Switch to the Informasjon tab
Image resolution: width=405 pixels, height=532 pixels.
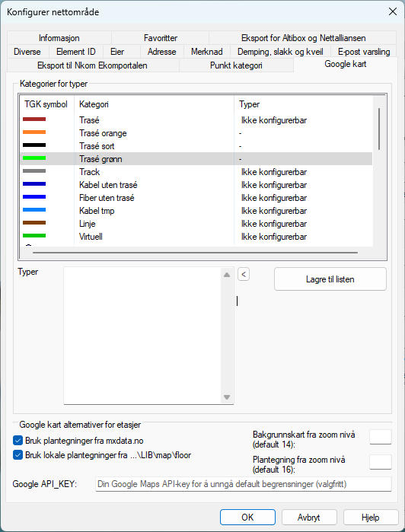pos(59,37)
